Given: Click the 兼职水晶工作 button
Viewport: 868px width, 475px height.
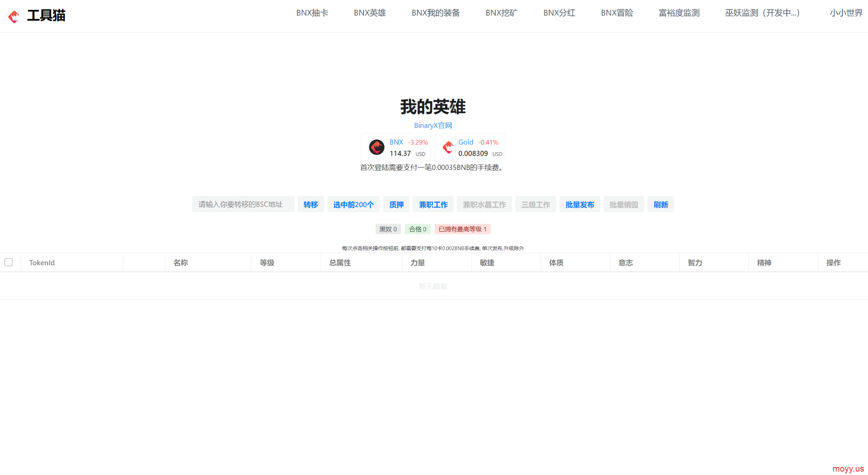Looking at the screenshot, I should tap(484, 204).
